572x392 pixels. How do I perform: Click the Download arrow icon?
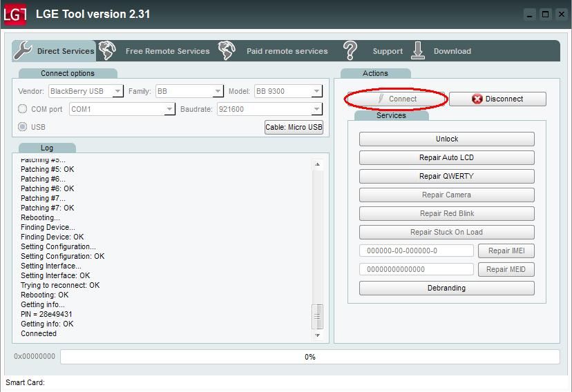click(418, 50)
